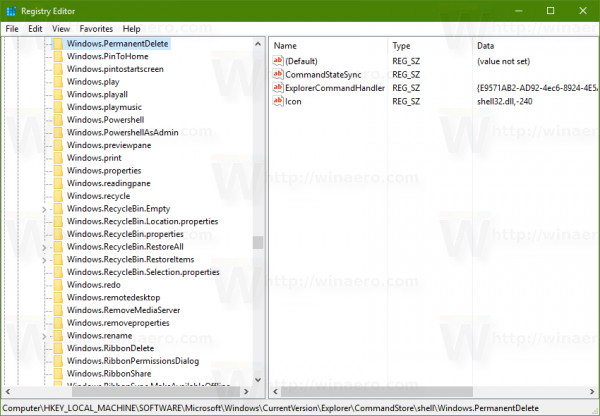Click the string icon beside the Icon value

[x=278, y=101]
